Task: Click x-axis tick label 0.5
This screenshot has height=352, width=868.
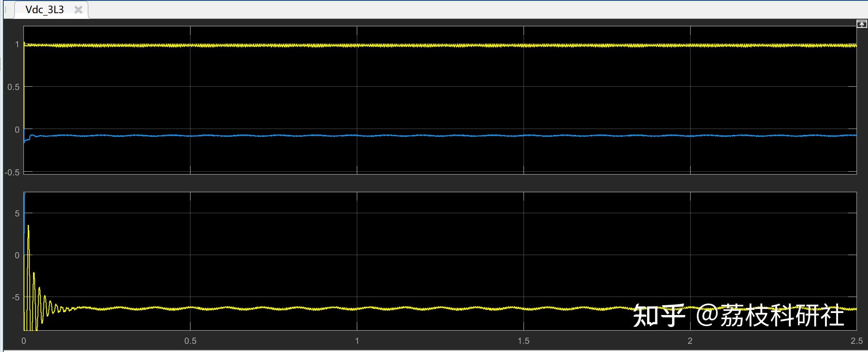Action: 190,341
